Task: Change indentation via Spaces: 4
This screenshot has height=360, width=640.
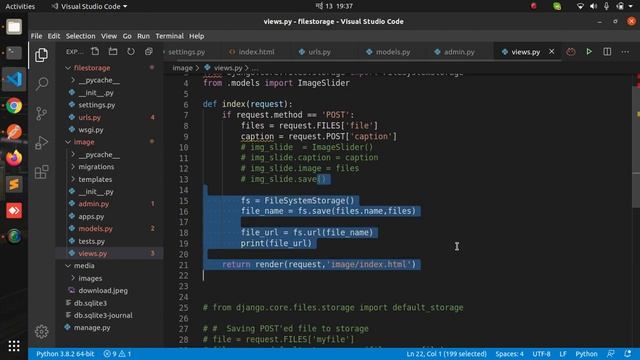Action: pyautogui.click(x=509, y=354)
